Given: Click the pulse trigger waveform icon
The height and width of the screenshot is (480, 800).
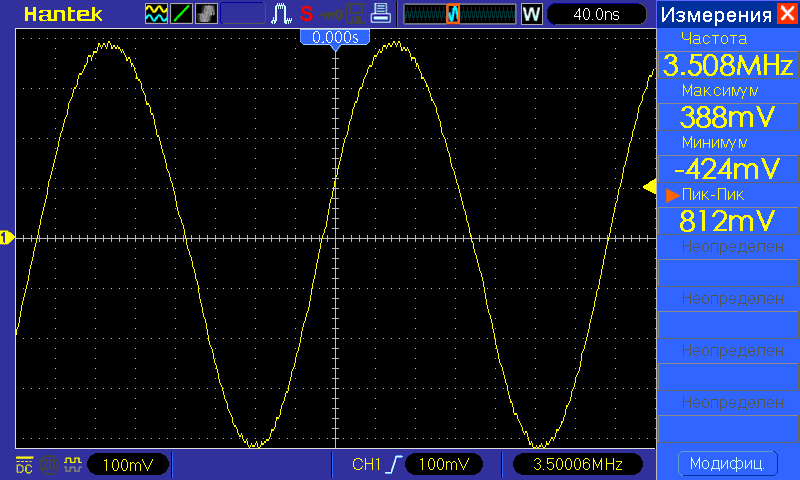Looking at the screenshot, I should pos(282,14).
